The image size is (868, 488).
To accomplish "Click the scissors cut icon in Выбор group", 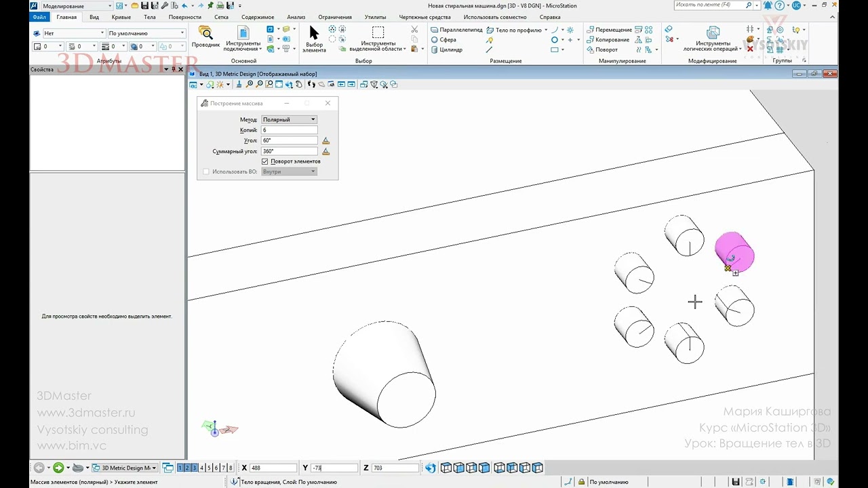I will (x=414, y=30).
